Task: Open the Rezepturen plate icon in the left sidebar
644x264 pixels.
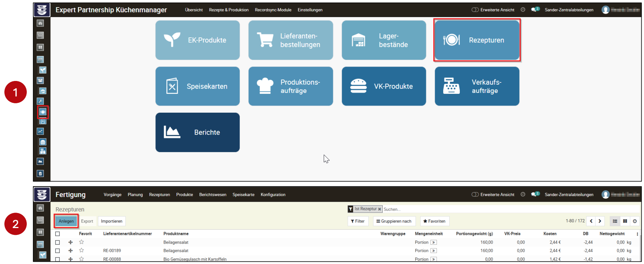Action: click(43, 112)
